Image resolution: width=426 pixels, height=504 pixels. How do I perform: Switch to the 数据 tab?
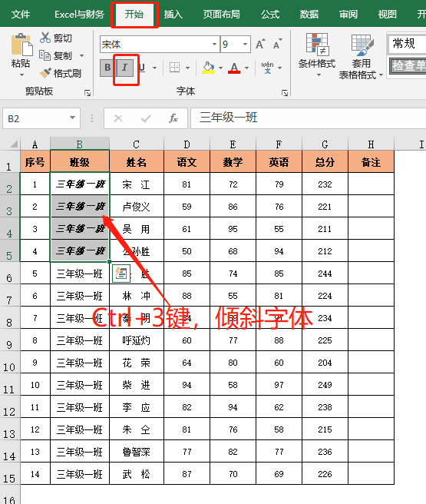point(309,15)
